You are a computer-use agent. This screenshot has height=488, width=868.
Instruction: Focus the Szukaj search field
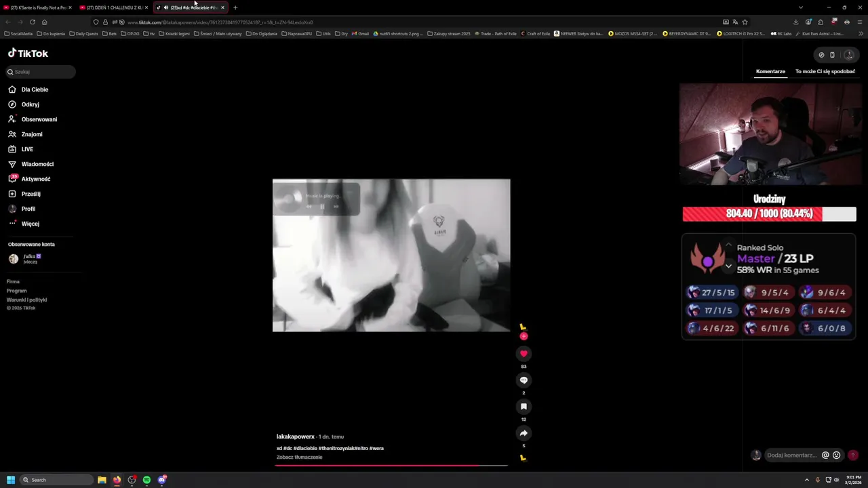[41, 72]
